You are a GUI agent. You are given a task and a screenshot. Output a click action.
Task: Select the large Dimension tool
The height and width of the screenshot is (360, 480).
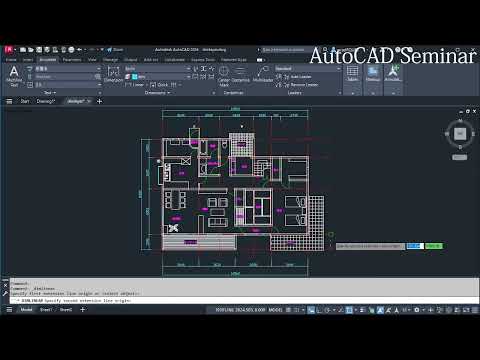click(113, 74)
